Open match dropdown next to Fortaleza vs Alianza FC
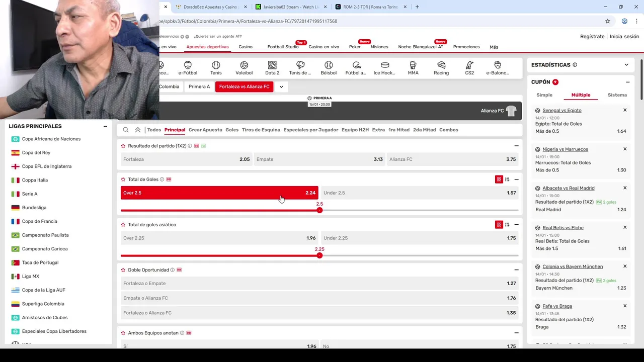The height and width of the screenshot is (362, 644). [x=281, y=86]
